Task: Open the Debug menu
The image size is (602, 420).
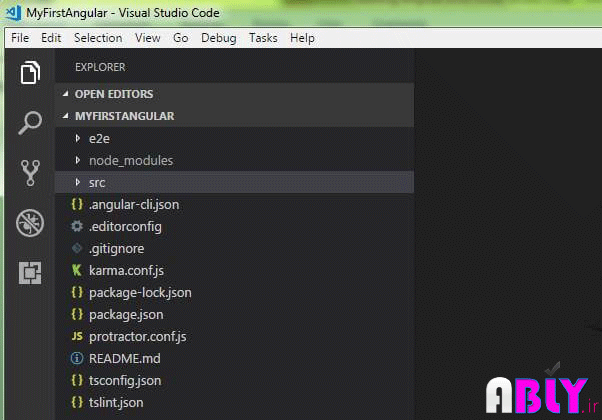Action: (x=219, y=38)
